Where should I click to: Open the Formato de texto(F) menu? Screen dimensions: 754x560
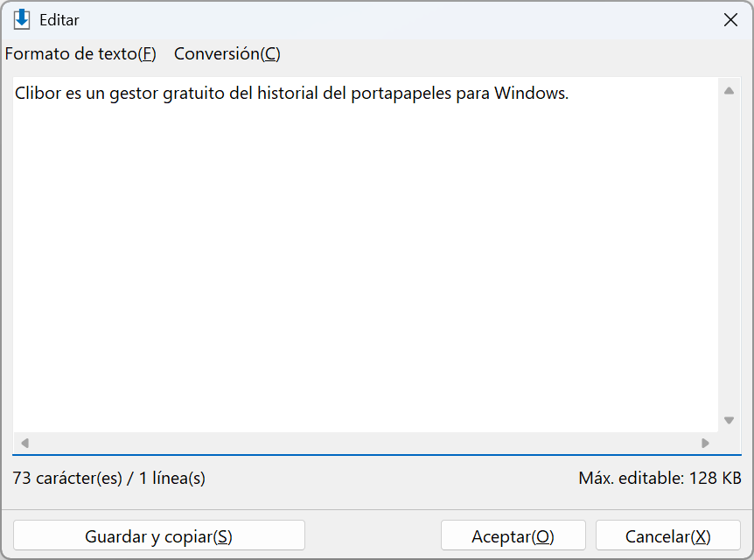tap(80, 54)
